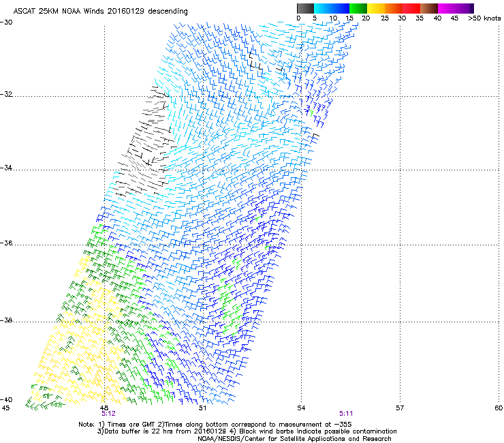
Task: Click the 'Data buffer is 22 hrs' note line
Action: point(247,431)
